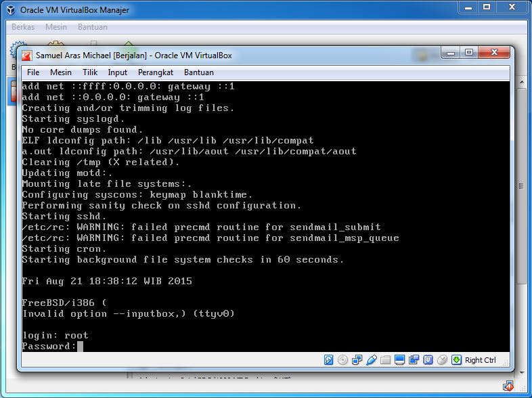Click the hard disk activity indicator icon
Image resolution: width=532 pixels, height=398 pixels.
[328, 360]
